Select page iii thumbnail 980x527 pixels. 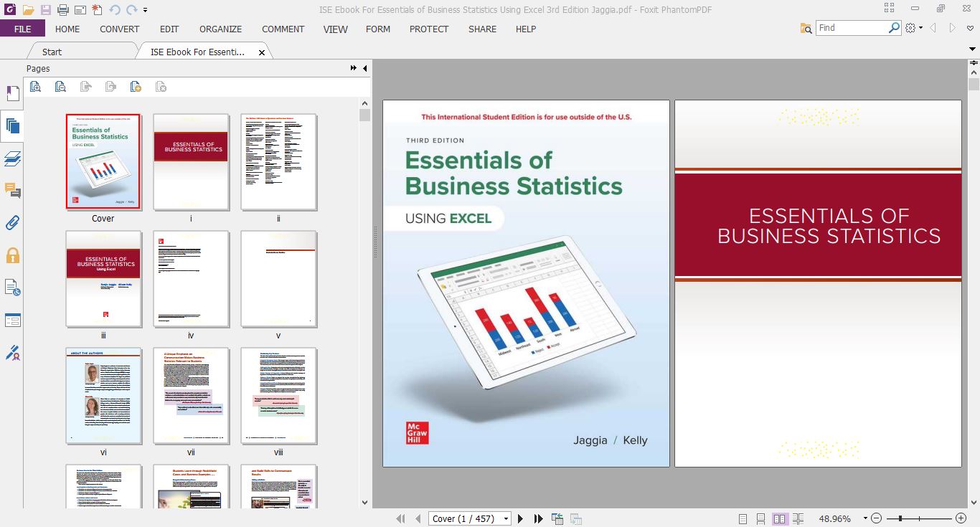(103, 279)
